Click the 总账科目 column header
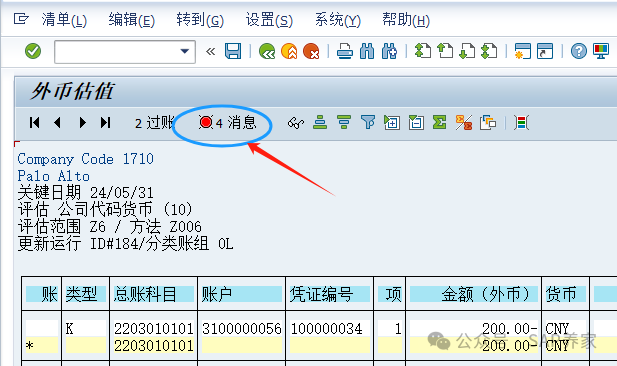 click(x=154, y=294)
